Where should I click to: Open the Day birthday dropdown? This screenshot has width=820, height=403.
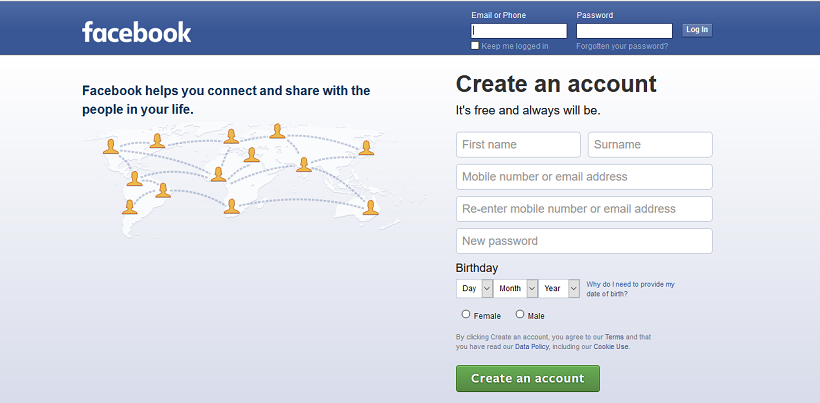(475, 288)
